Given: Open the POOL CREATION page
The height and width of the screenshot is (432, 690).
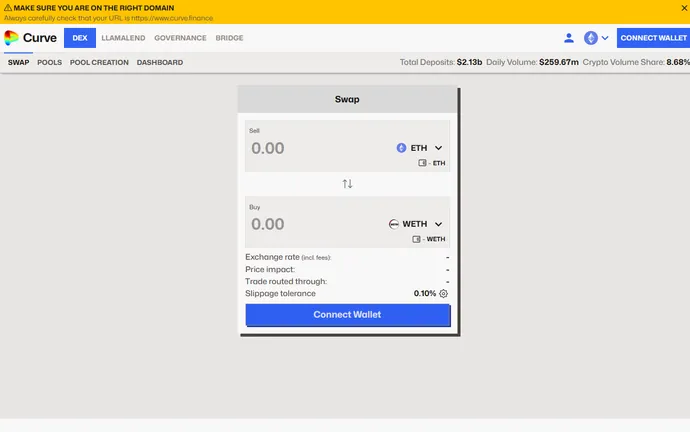Looking at the screenshot, I should click(x=99, y=62).
